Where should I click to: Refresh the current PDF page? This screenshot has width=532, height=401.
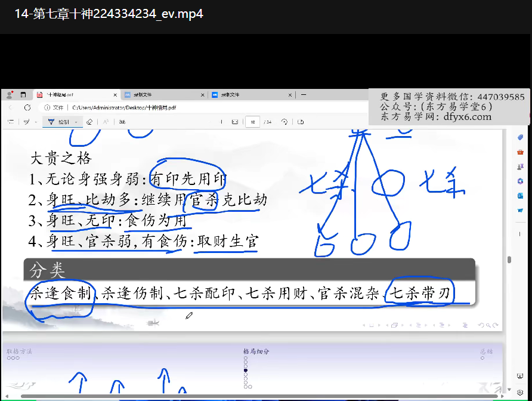27,108
